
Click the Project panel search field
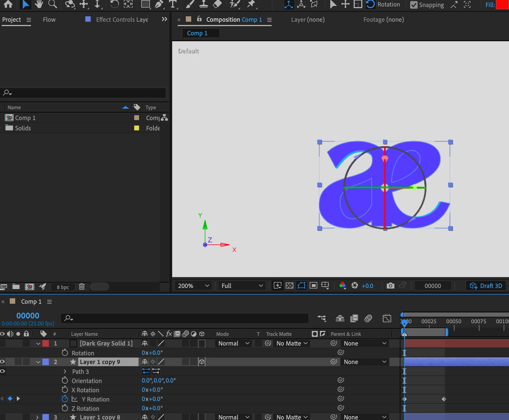point(83,93)
